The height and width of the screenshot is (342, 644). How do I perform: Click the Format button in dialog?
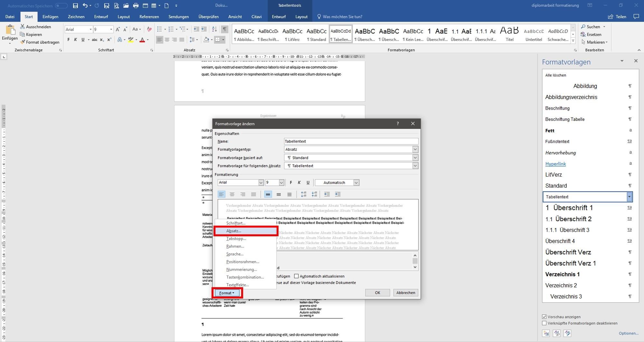click(227, 293)
